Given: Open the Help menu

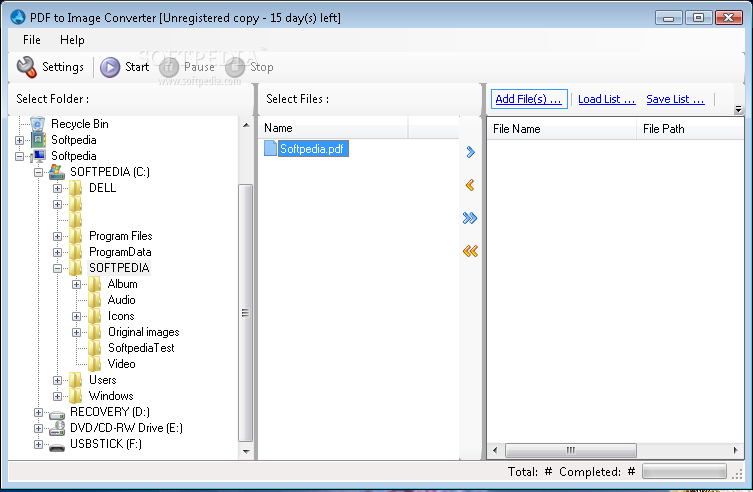Looking at the screenshot, I should coord(72,40).
